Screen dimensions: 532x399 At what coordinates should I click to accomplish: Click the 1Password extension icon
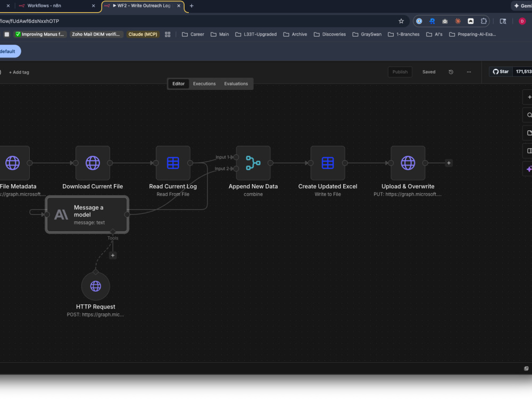(419, 21)
